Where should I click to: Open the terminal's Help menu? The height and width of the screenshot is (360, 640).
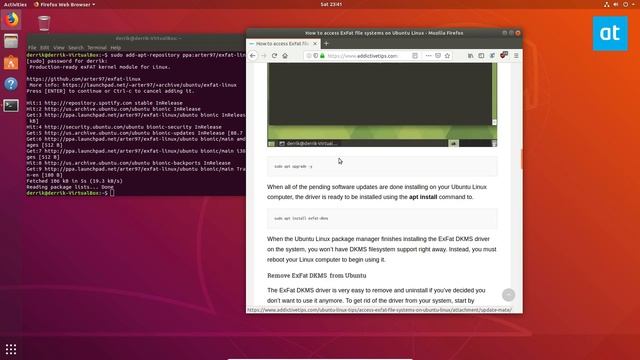click(x=116, y=48)
